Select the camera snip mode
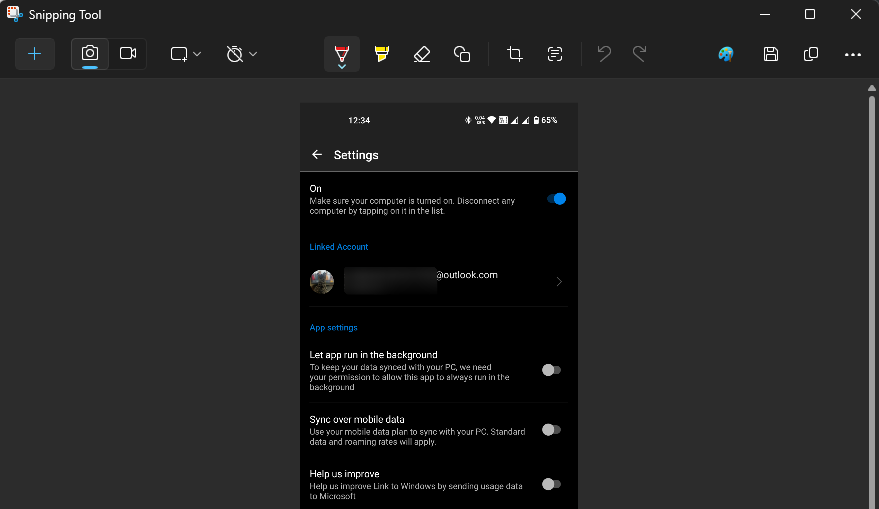The width and height of the screenshot is (879, 509). [90, 54]
